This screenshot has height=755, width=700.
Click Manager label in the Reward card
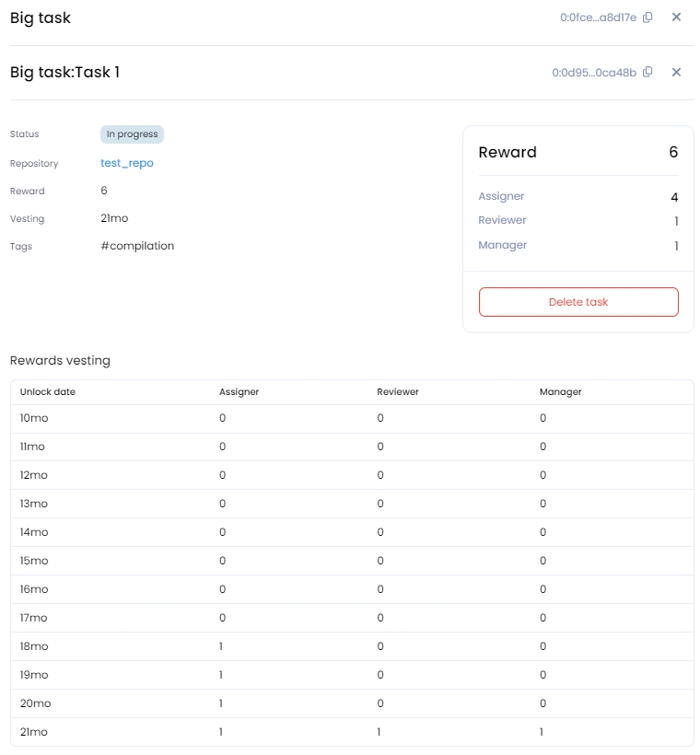(502, 246)
